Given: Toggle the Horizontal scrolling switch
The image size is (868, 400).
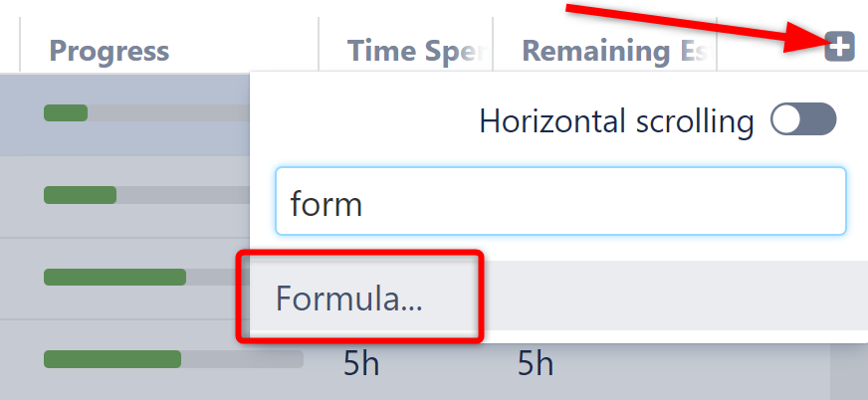Looking at the screenshot, I should (803, 121).
